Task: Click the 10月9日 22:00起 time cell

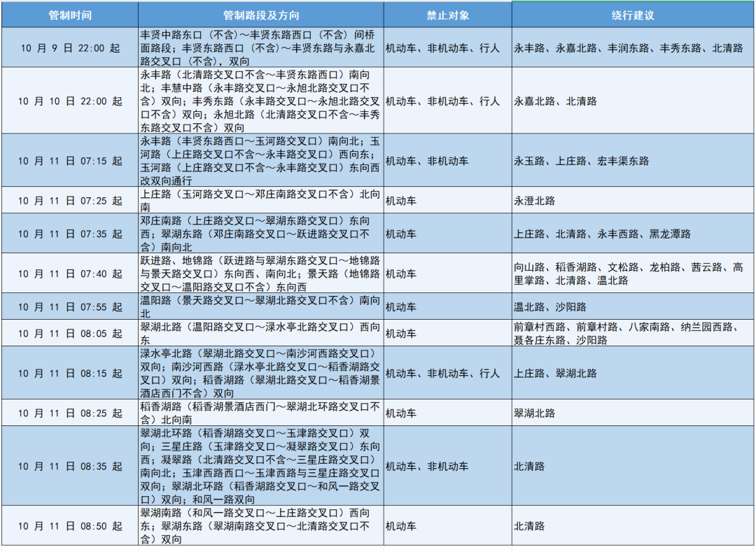Action: pyautogui.click(x=70, y=48)
